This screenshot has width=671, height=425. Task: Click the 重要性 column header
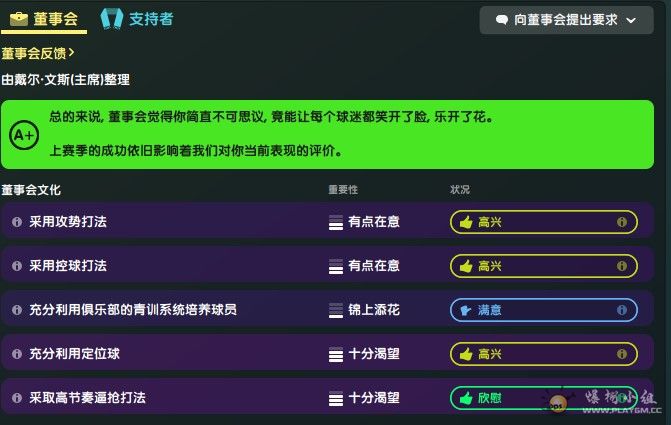(x=343, y=190)
